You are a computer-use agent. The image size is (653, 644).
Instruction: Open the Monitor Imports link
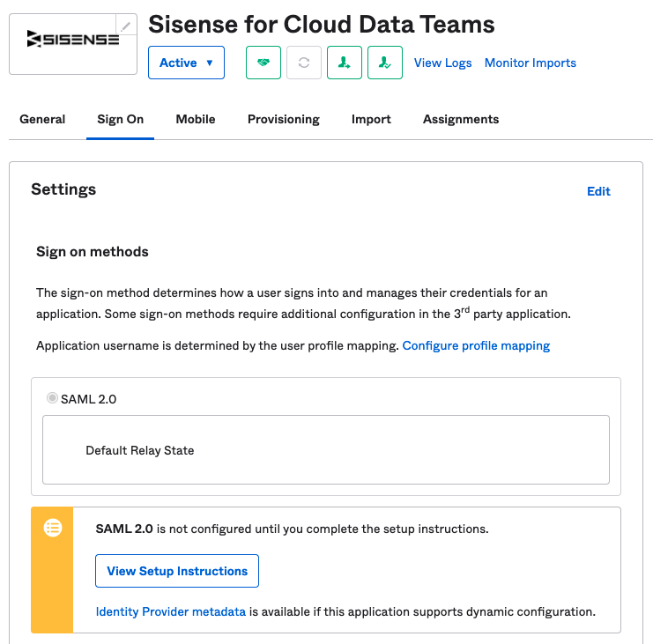[531, 63]
